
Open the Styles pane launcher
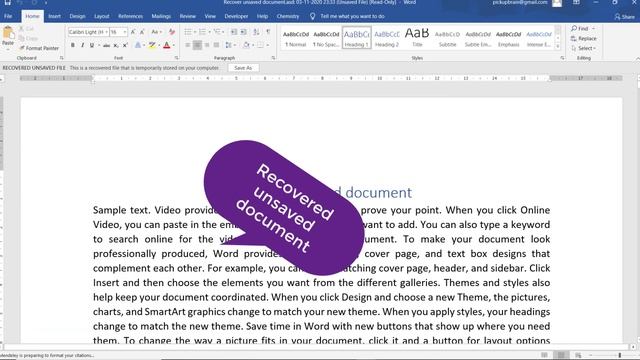562,58
